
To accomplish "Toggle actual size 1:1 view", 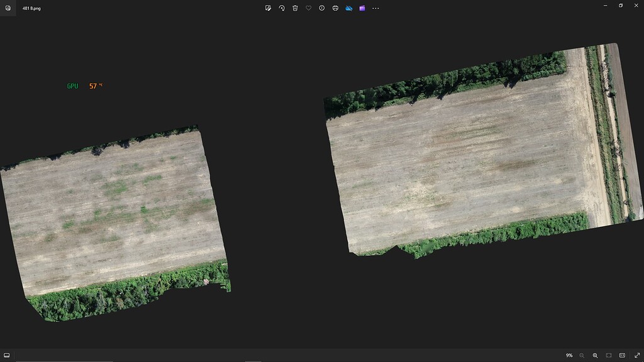I will click(622, 356).
